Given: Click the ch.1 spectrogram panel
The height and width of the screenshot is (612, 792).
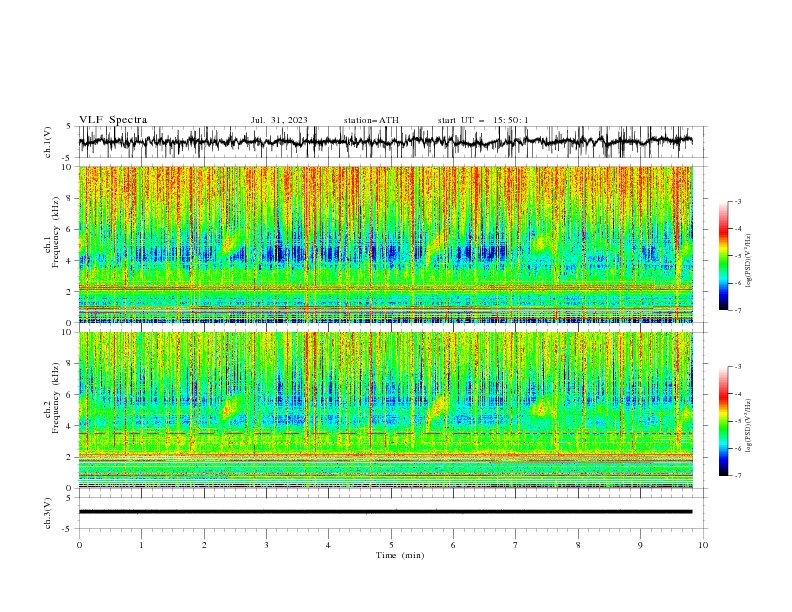Looking at the screenshot, I should click(385, 244).
